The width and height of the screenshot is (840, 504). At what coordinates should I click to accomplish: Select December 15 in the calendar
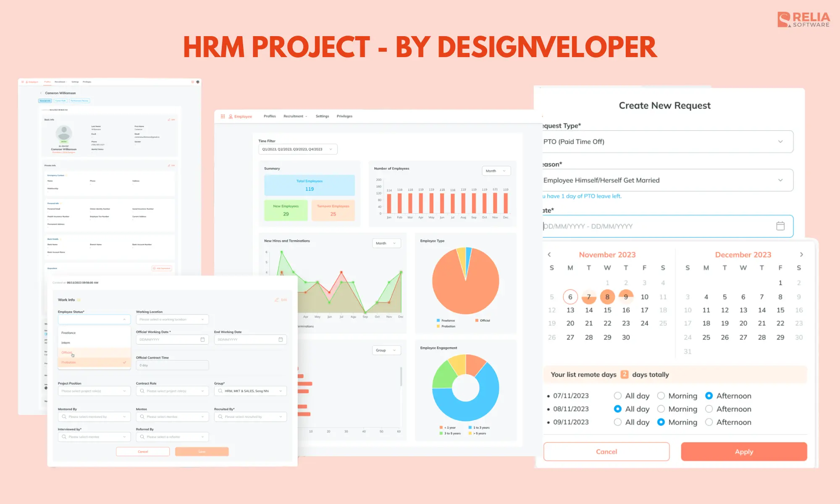click(780, 310)
